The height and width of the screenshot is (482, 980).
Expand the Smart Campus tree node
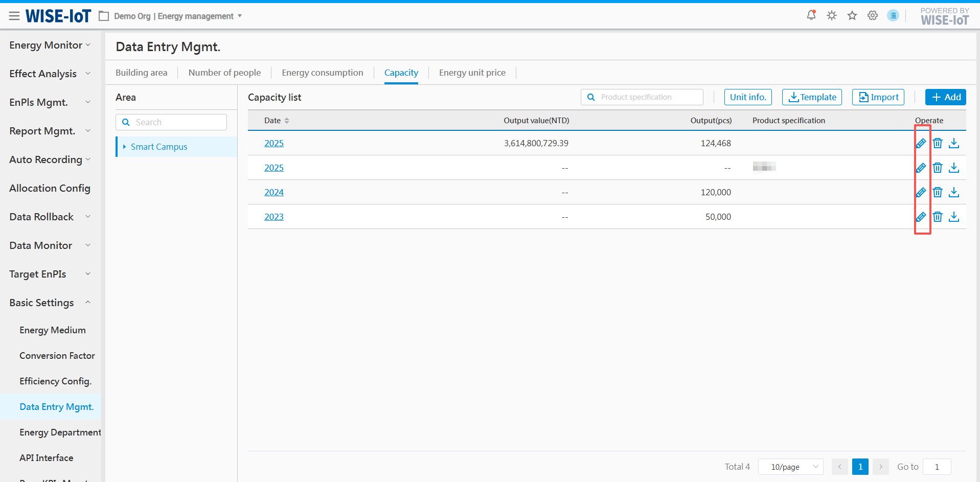(124, 147)
